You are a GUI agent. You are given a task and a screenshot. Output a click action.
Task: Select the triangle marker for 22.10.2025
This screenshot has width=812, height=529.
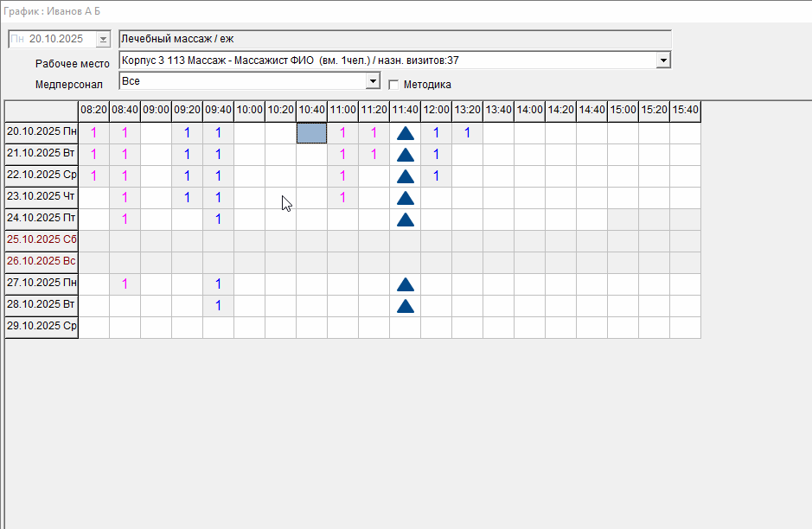405,176
